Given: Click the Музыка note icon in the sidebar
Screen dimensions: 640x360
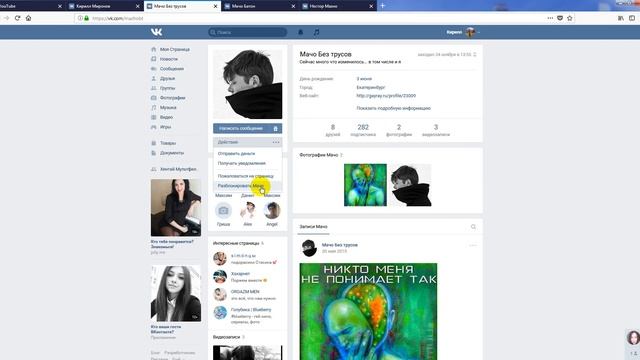Looking at the screenshot, I should (153, 108).
